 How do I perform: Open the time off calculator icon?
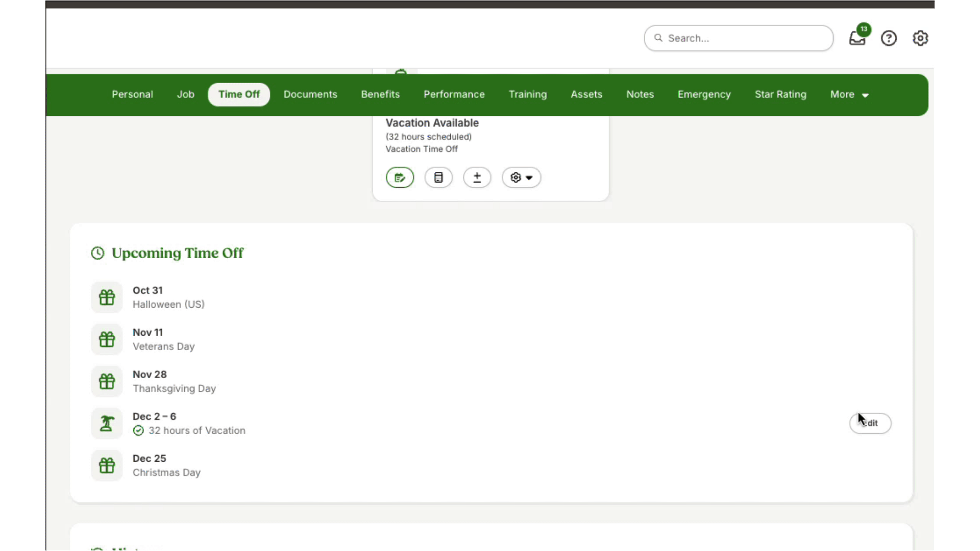point(438,178)
